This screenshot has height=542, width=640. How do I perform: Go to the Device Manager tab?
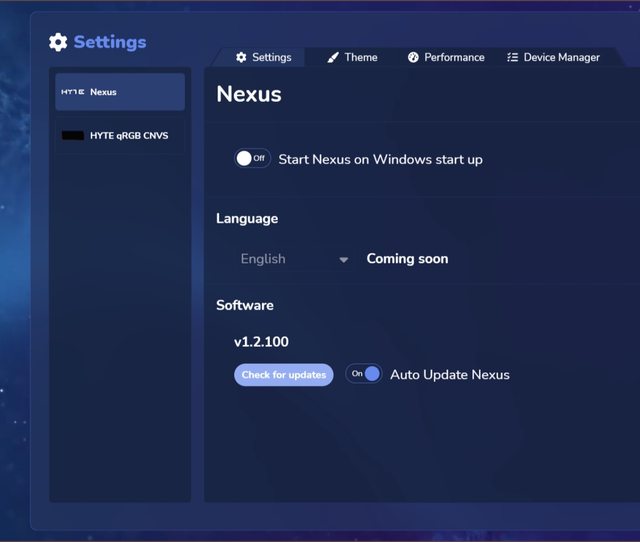click(x=553, y=58)
